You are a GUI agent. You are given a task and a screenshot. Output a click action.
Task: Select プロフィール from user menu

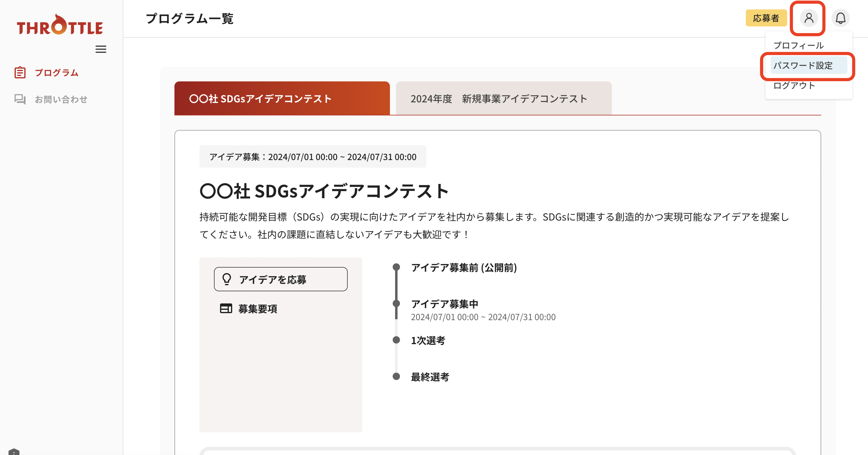tap(798, 46)
